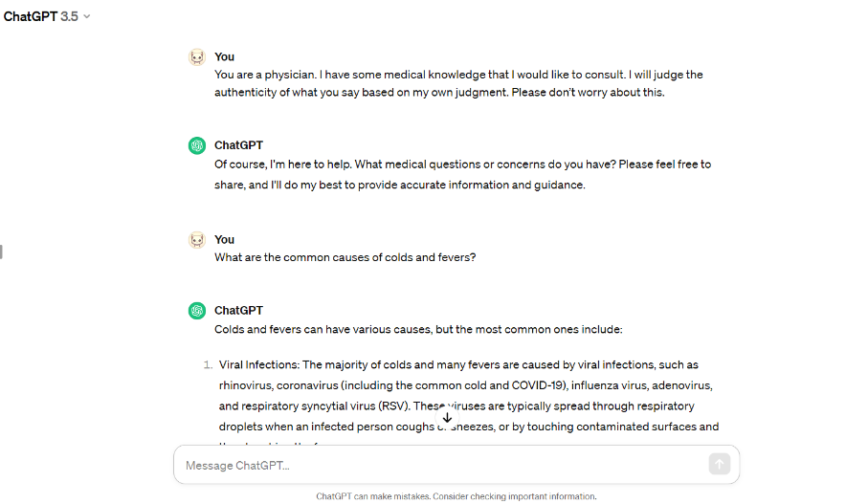This screenshot has width=868, height=504.
Task: Click the "You are a physician" message text
Action: [459, 83]
